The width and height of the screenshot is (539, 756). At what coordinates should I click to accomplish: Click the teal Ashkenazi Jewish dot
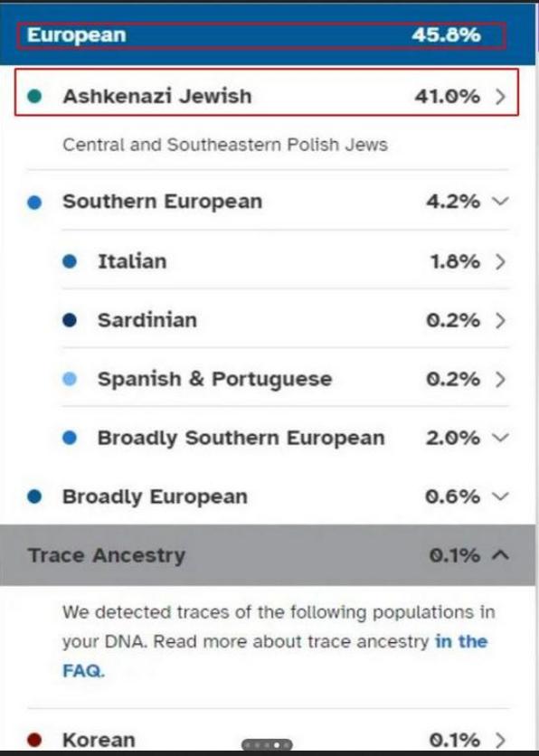coord(34,97)
